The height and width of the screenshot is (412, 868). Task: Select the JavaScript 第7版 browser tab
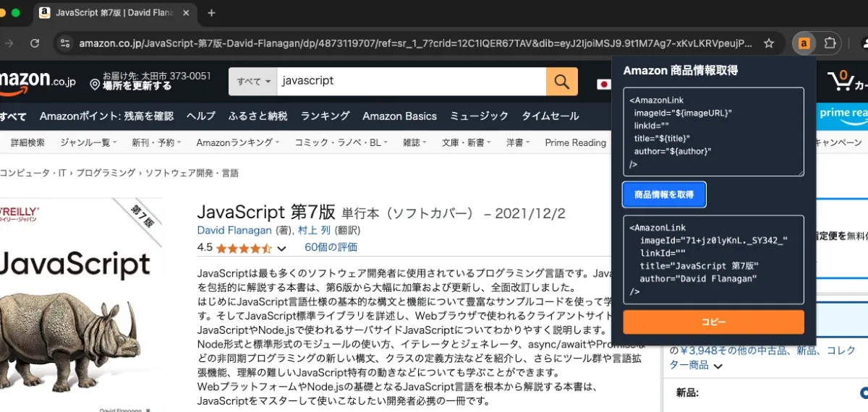[x=116, y=13]
